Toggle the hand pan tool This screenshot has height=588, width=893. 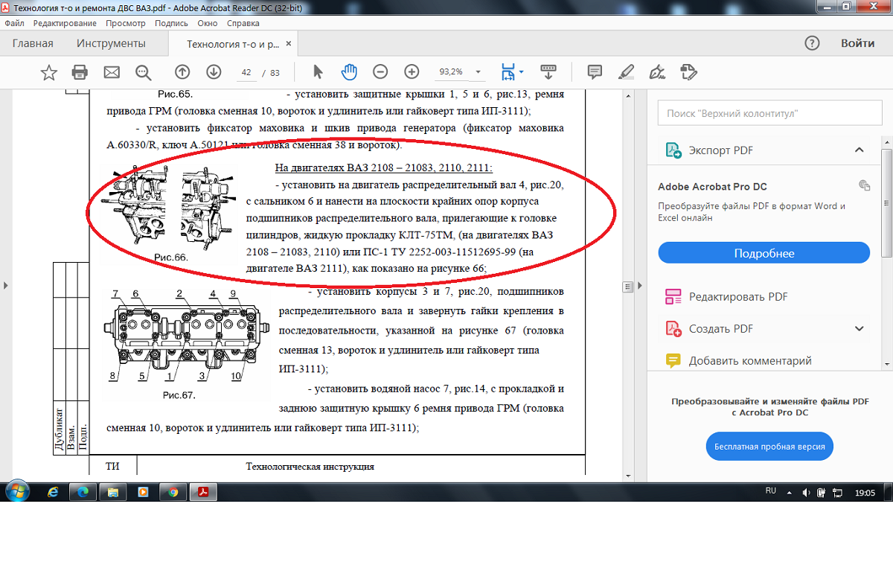349,72
